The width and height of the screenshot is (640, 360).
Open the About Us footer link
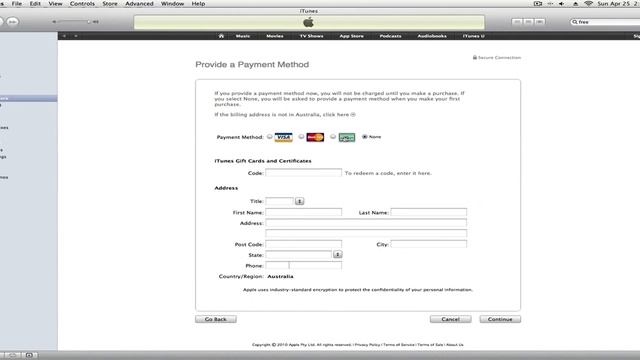(455, 345)
